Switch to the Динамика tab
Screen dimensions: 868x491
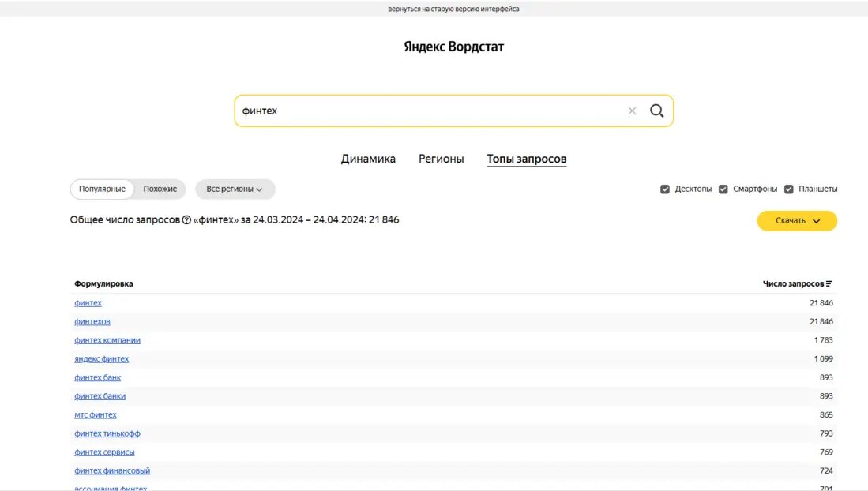point(368,159)
